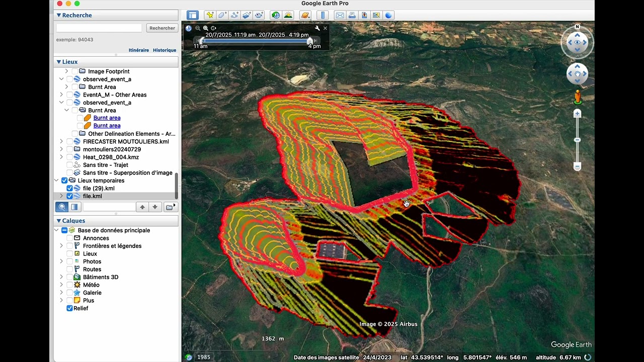Open planet switcher icon in toolbar
644x362 pixels.
[305, 15]
